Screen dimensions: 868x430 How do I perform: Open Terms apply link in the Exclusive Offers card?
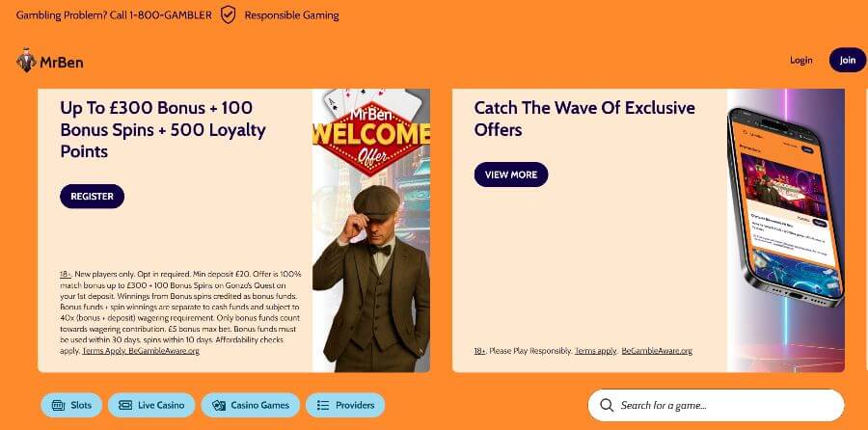[x=595, y=351]
